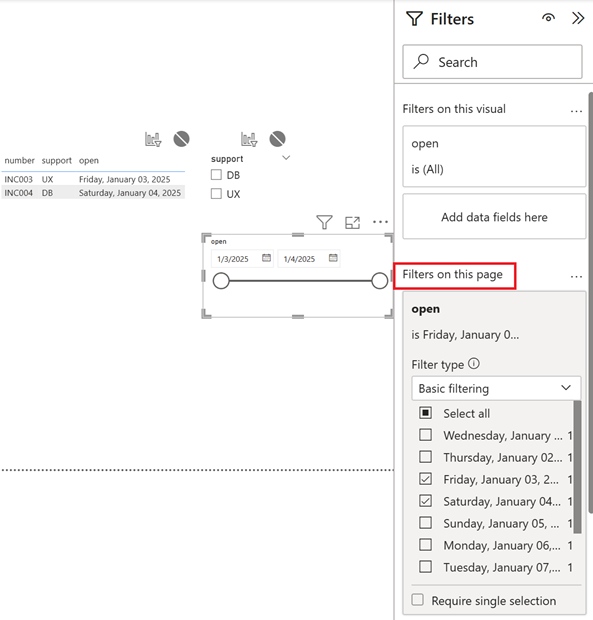Sort table by number column header
593x620 pixels.
coord(19,160)
